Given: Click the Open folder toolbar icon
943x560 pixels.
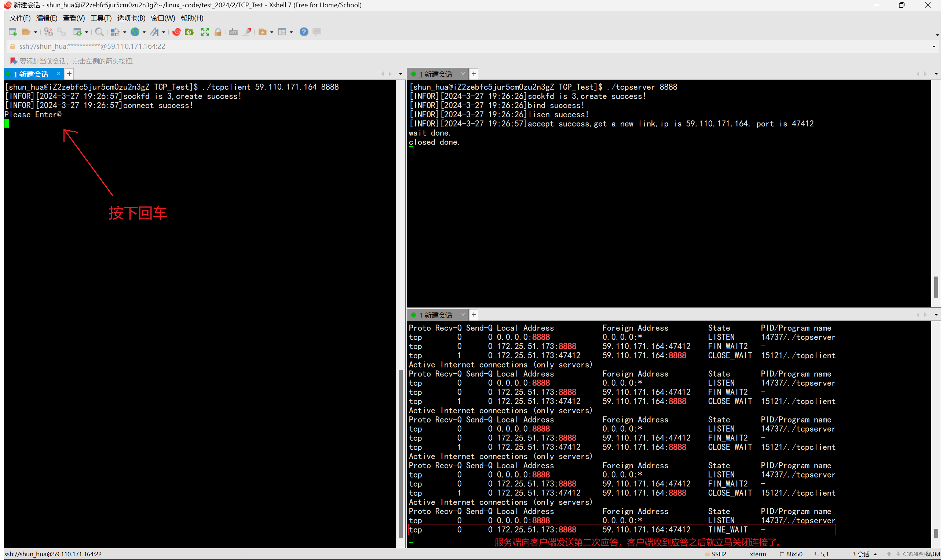Looking at the screenshot, I should [x=26, y=32].
